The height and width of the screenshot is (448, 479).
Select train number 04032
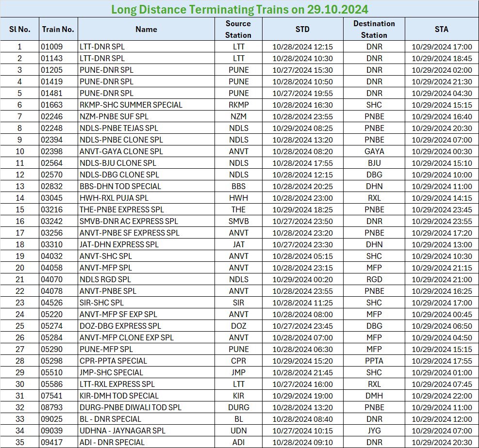click(x=51, y=256)
